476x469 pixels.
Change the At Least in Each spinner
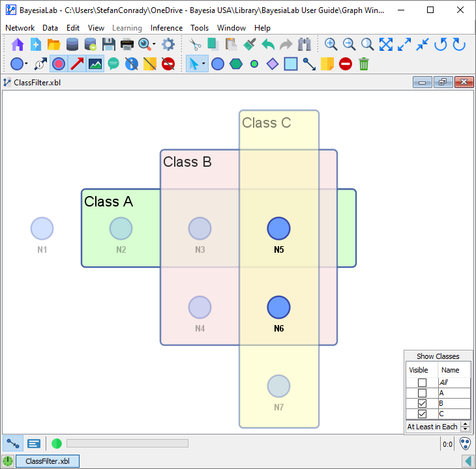(465, 427)
